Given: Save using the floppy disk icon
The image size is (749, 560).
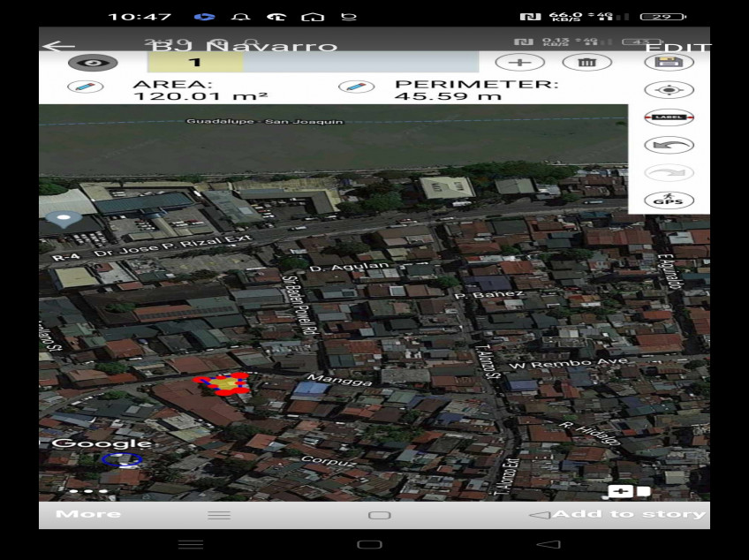Looking at the screenshot, I should (x=669, y=62).
